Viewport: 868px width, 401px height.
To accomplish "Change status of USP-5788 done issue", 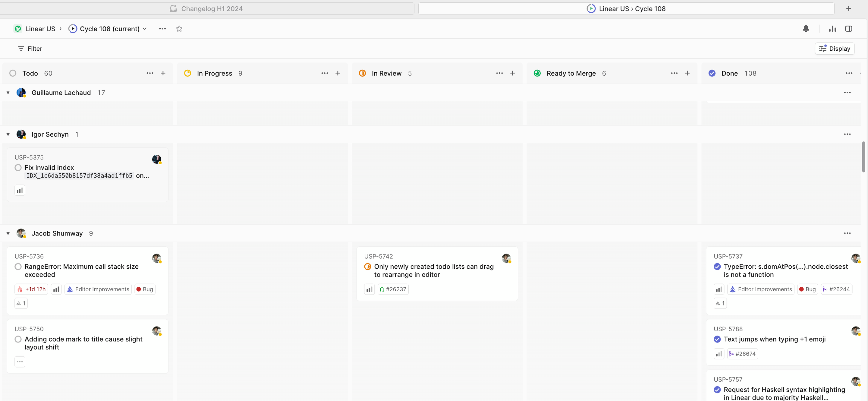I will pyautogui.click(x=717, y=339).
